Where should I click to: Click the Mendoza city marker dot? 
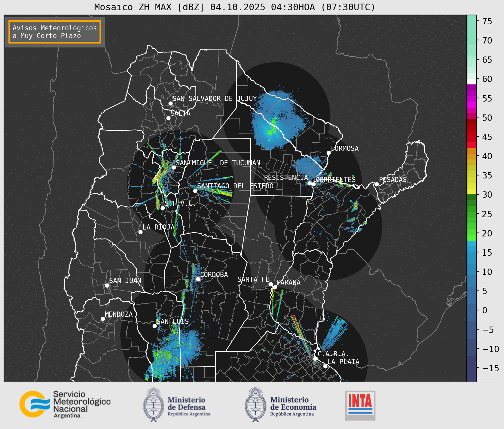pos(103,319)
